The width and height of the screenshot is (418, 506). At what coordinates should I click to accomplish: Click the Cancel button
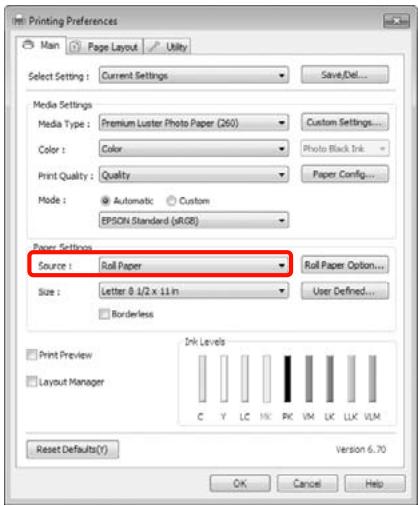click(307, 483)
